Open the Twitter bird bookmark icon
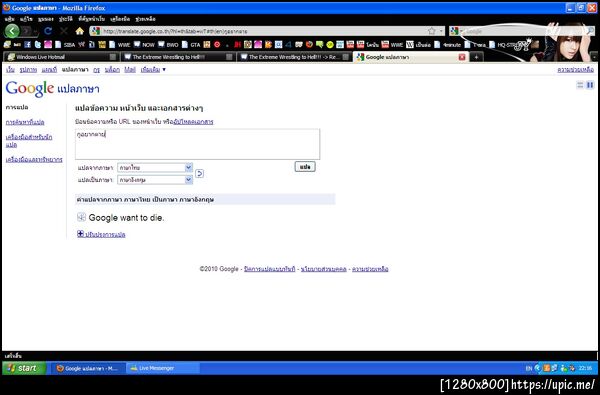Viewport: 600px width, 395px height. click(x=38, y=45)
